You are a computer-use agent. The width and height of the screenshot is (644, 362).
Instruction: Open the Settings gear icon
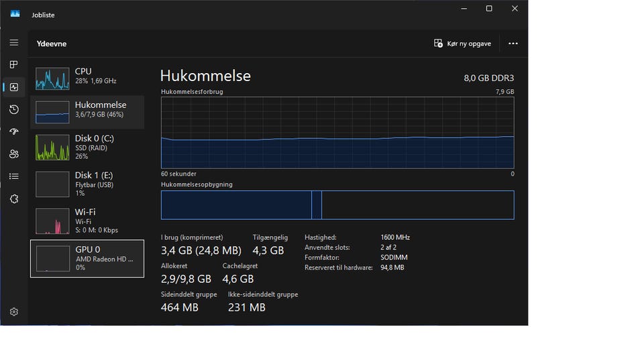tap(14, 312)
